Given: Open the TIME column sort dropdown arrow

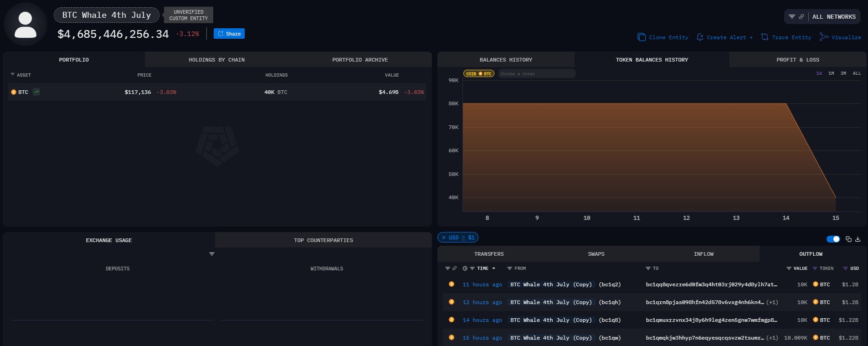Looking at the screenshot, I should pyautogui.click(x=493, y=269).
